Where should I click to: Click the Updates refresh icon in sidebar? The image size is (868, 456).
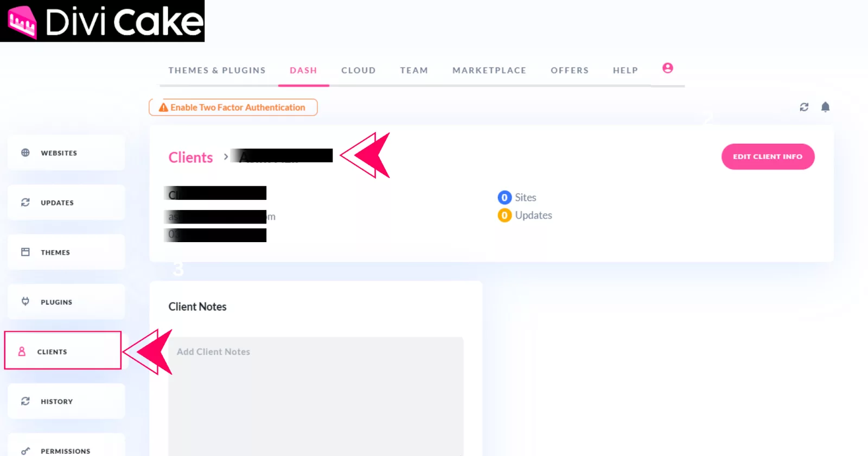pos(25,202)
